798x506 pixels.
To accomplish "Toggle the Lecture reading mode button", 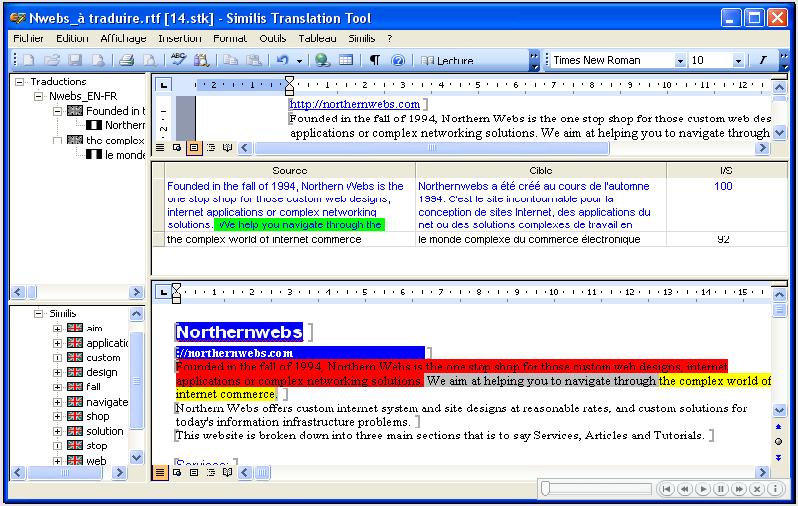I will coord(448,61).
